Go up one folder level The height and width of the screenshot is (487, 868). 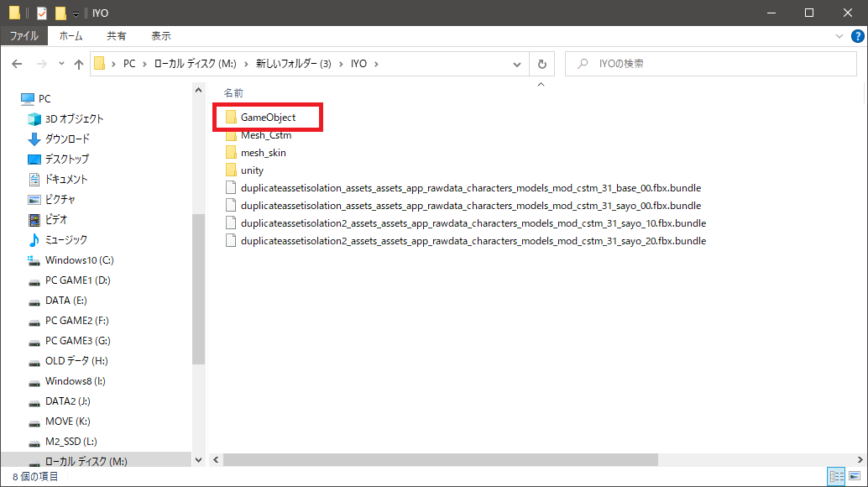pyautogui.click(x=79, y=64)
